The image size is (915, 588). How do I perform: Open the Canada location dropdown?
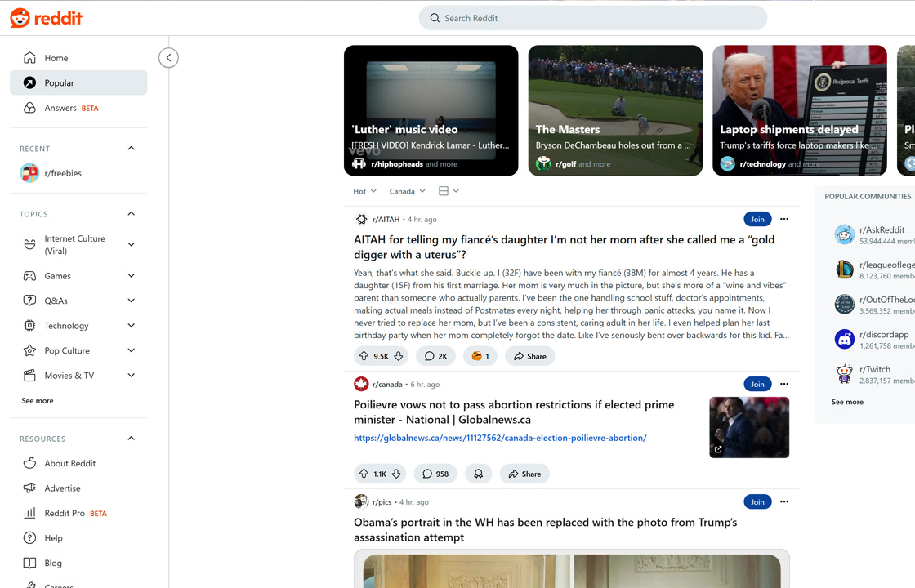[x=408, y=191]
